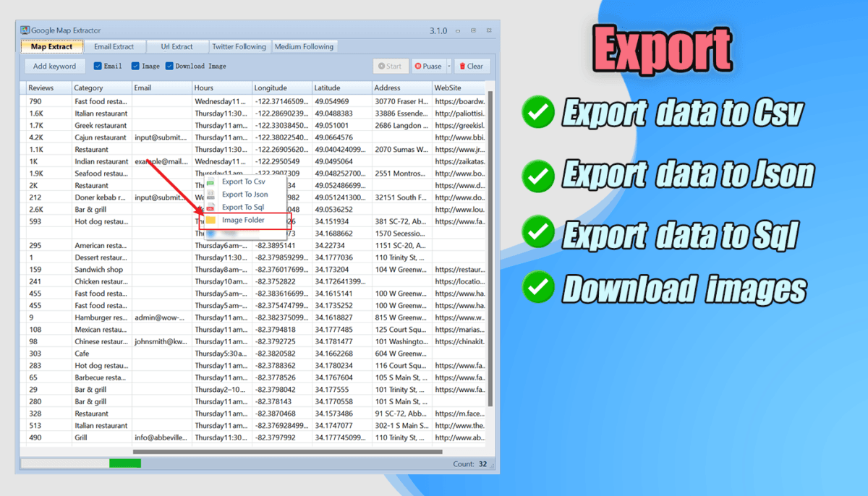Click the red trash icon on Clear

[x=461, y=67]
